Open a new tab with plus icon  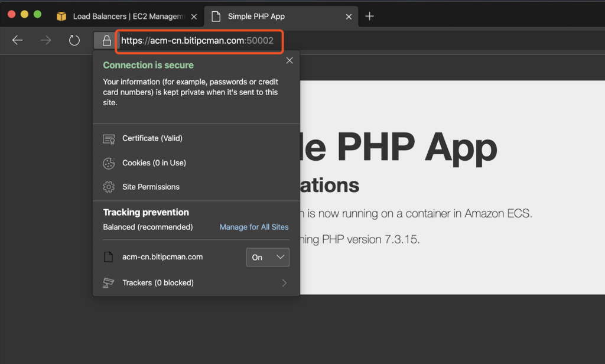point(370,16)
